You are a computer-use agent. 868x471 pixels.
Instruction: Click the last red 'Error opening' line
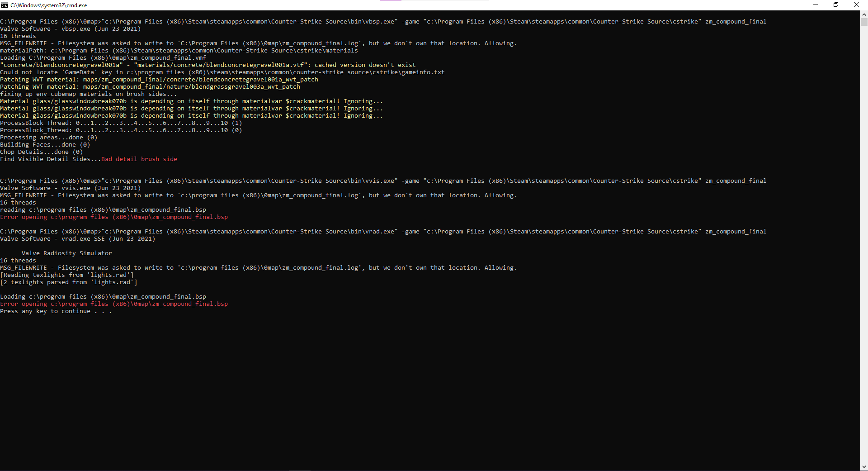point(114,304)
